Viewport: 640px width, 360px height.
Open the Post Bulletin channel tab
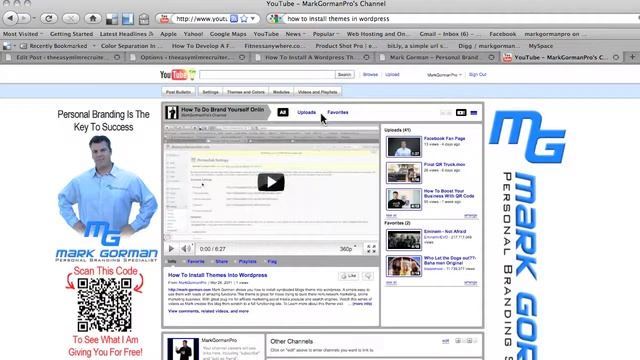[178, 92]
